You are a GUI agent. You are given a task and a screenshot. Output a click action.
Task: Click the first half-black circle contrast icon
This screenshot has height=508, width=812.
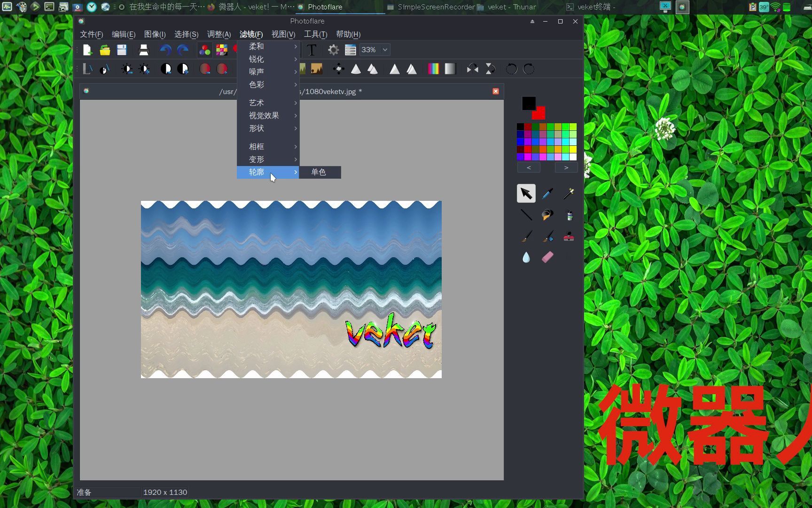click(166, 69)
